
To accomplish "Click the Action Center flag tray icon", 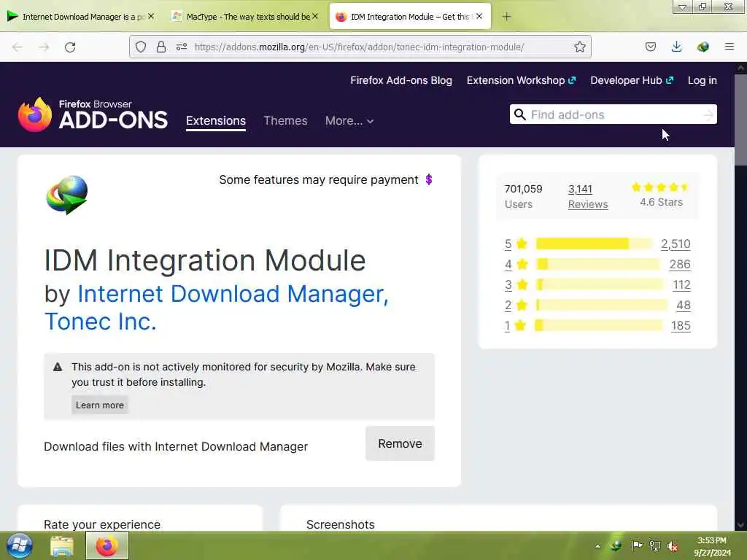I will [636, 545].
